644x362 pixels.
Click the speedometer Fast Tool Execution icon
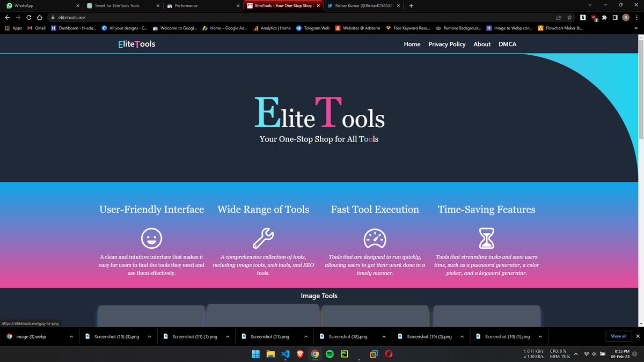375,238
